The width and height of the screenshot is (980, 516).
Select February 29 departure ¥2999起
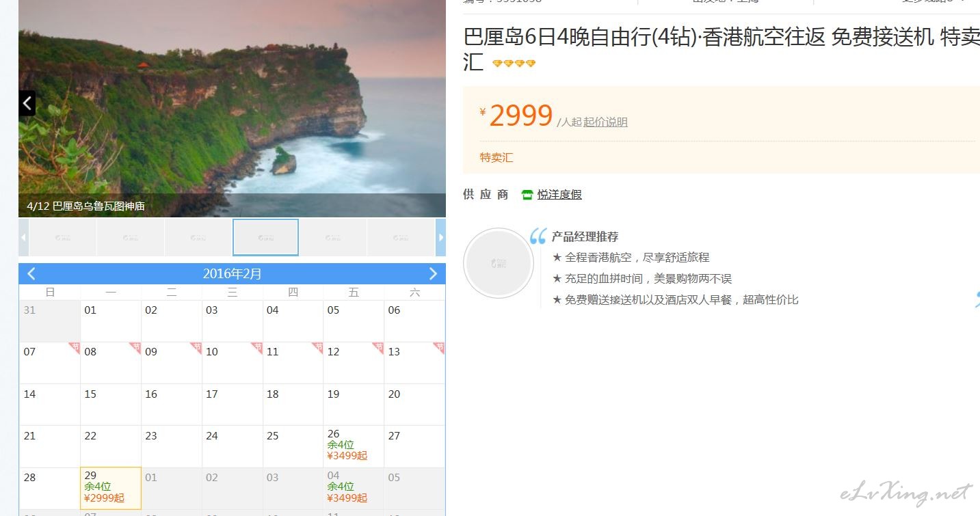111,488
